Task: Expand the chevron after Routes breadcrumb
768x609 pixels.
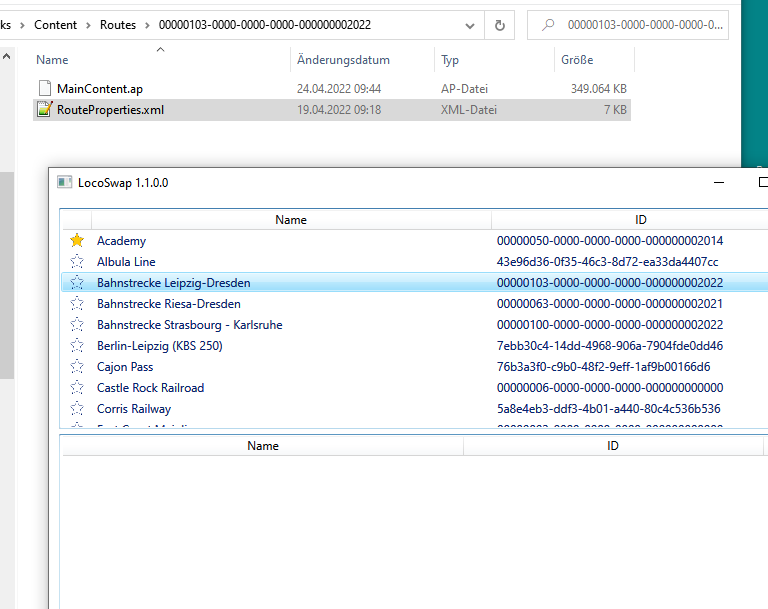Action: coord(147,25)
